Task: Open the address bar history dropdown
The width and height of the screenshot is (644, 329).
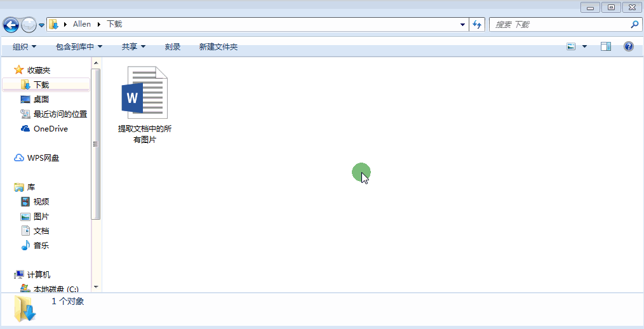Action: tap(463, 25)
